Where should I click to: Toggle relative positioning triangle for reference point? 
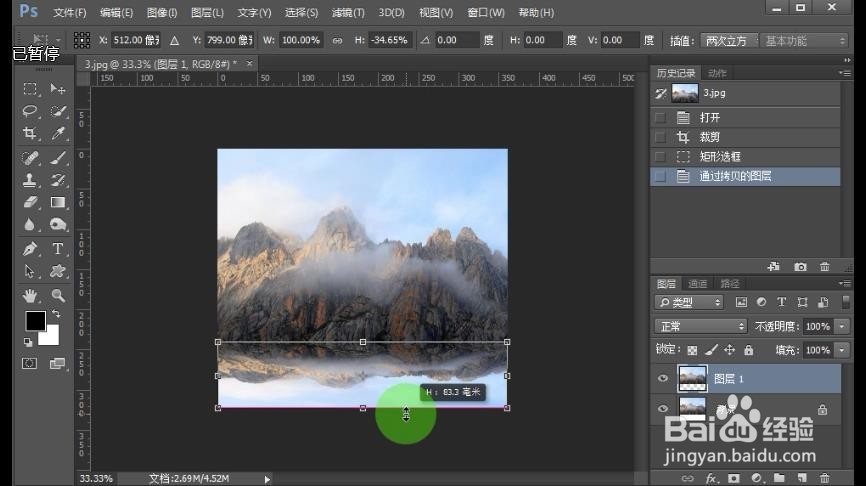pos(175,40)
